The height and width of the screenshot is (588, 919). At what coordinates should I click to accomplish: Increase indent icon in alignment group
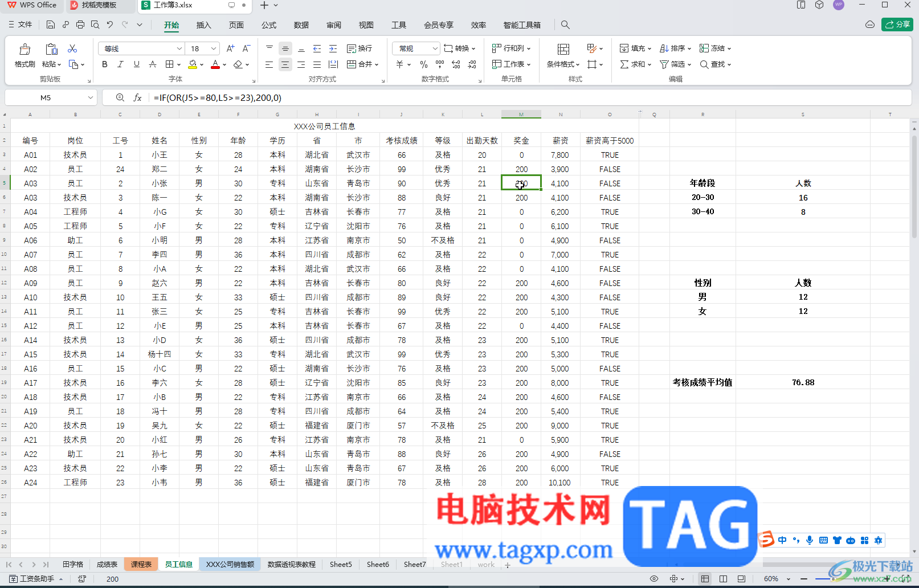[333, 48]
